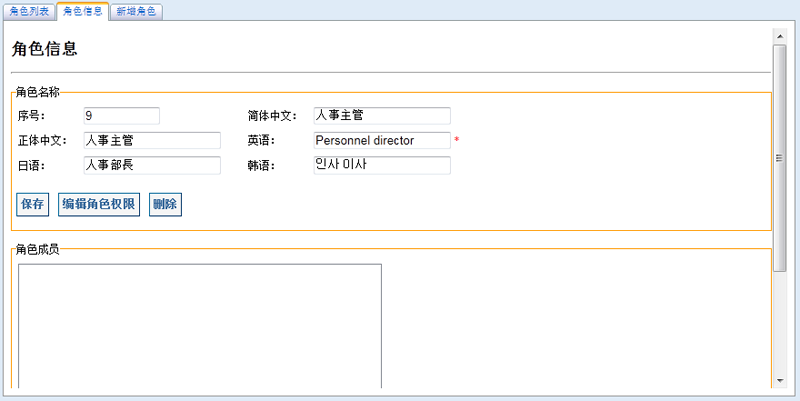Click the 保存 button
The image size is (800, 401).
pyautogui.click(x=33, y=205)
